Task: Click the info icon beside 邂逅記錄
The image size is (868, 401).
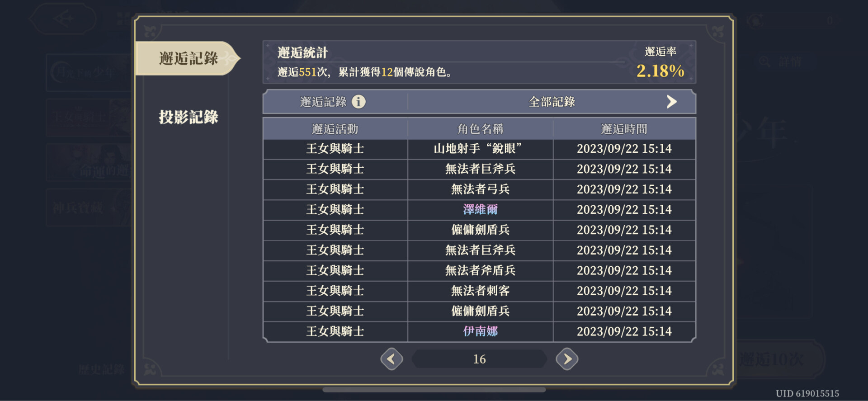Action: click(x=359, y=102)
